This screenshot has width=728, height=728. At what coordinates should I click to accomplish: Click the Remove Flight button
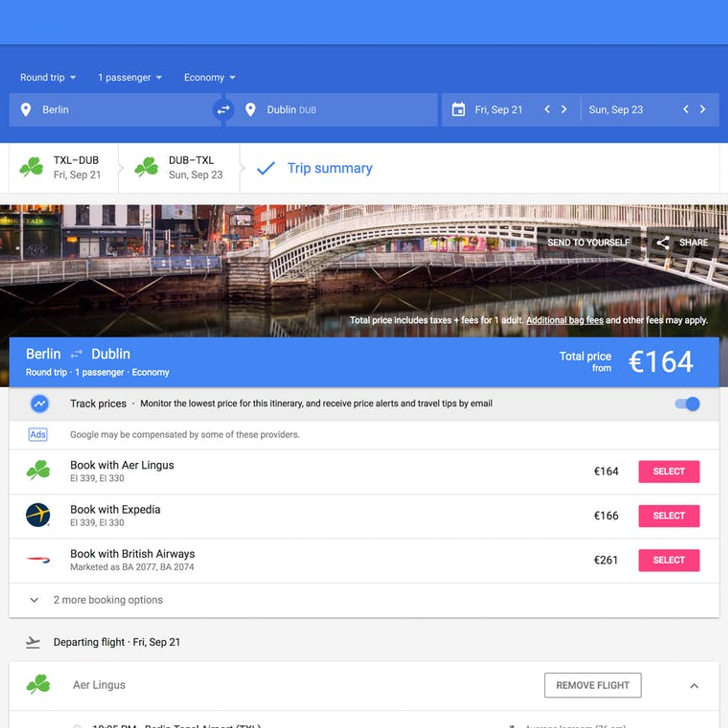click(x=593, y=685)
